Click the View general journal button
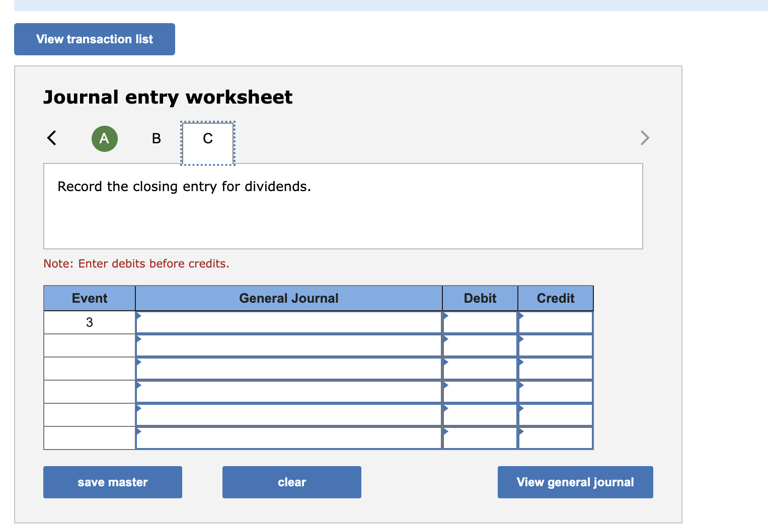Viewport: 768px width, 532px height. tap(575, 482)
